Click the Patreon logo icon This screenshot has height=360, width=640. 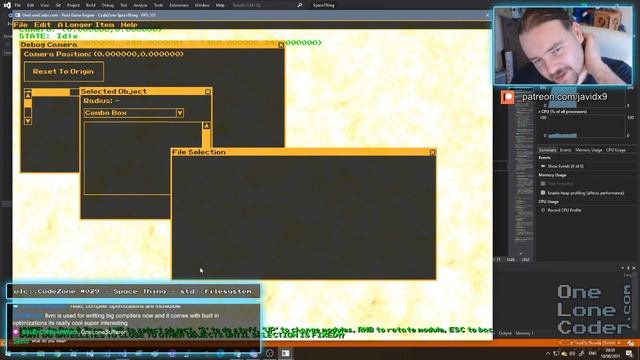click(x=507, y=97)
